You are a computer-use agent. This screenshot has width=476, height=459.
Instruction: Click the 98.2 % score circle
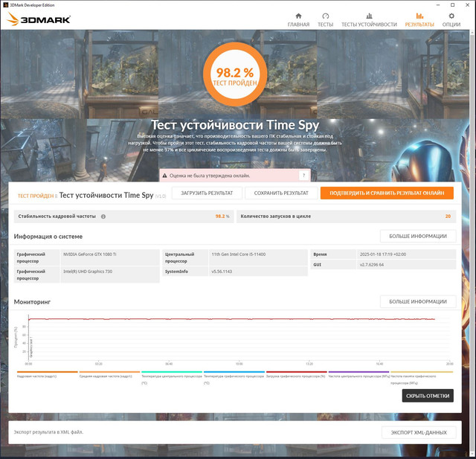[235, 74]
